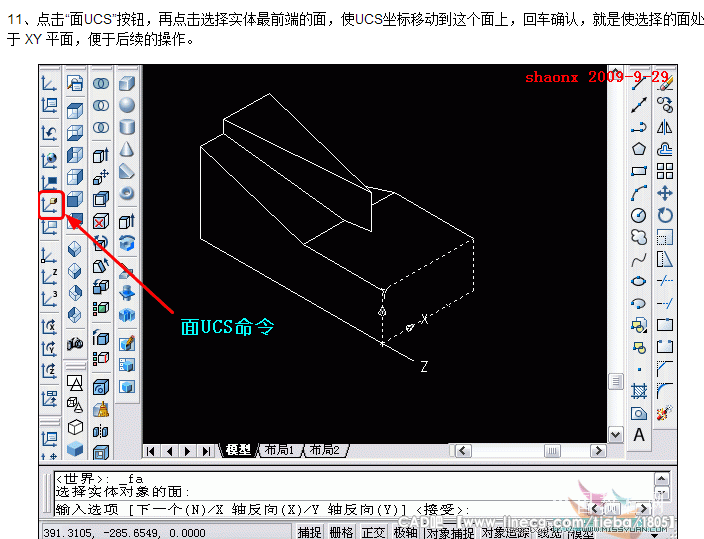Create a Cylinder solid
Viewport: 704px width, 539px height.
tap(127, 128)
